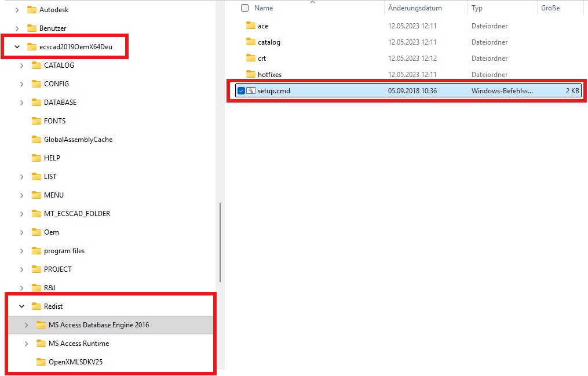The width and height of the screenshot is (588, 376).
Task: Expand the MS Access Database Engine 2016 node
Action: point(26,325)
